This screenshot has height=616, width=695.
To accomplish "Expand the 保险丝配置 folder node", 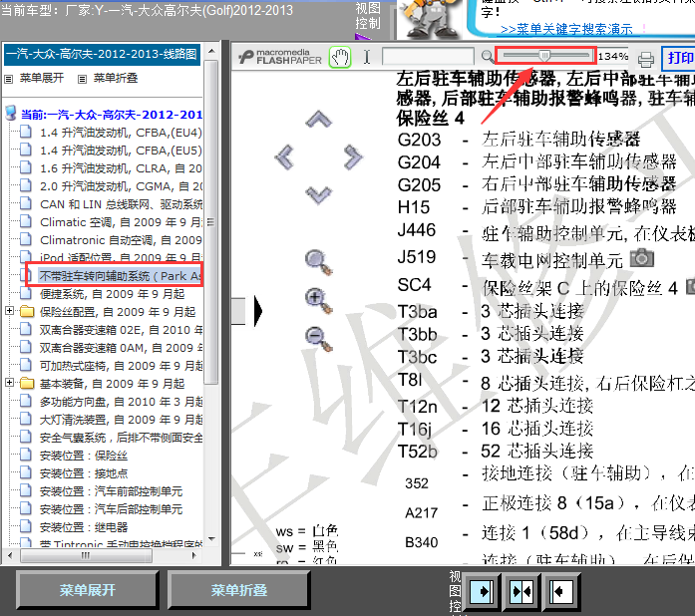I will pyautogui.click(x=9, y=311).
